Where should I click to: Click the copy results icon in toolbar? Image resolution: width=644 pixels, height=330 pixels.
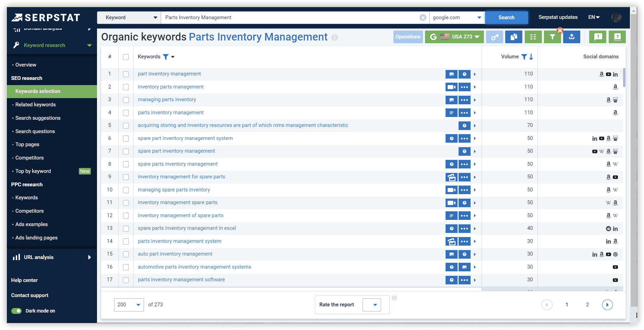pos(513,37)
